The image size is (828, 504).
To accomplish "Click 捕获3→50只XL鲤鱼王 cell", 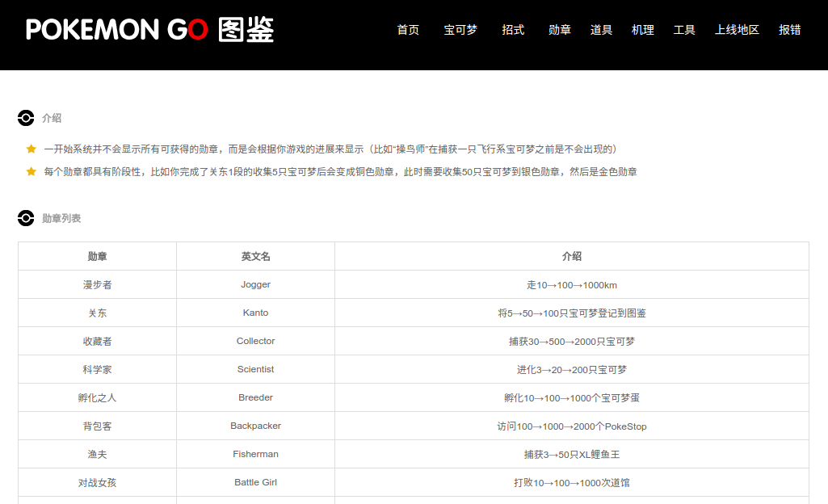I will tap(572, 454).
